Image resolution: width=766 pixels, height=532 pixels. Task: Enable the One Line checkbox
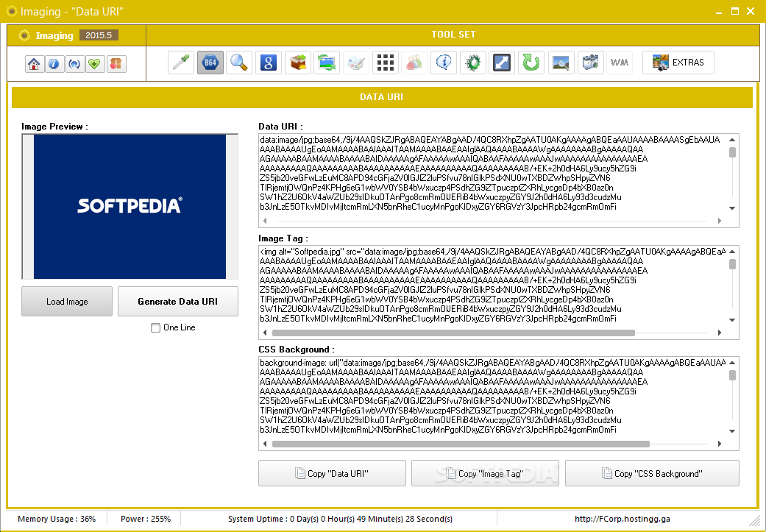(155, 327)
